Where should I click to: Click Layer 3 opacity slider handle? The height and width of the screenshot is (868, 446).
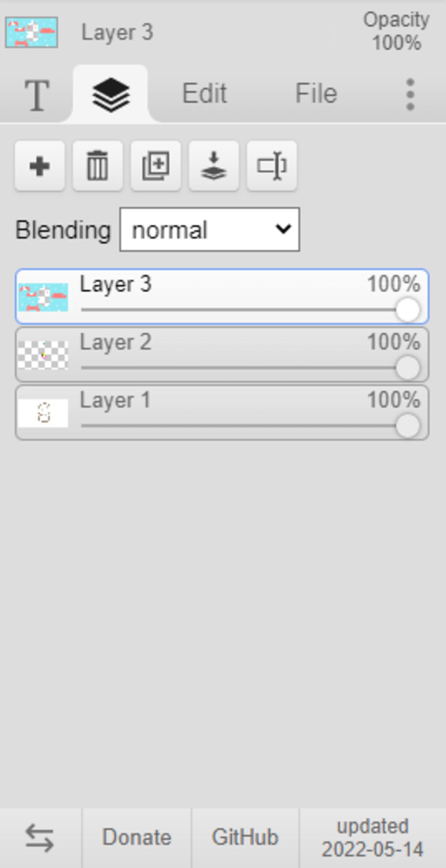tap(408, 310)
